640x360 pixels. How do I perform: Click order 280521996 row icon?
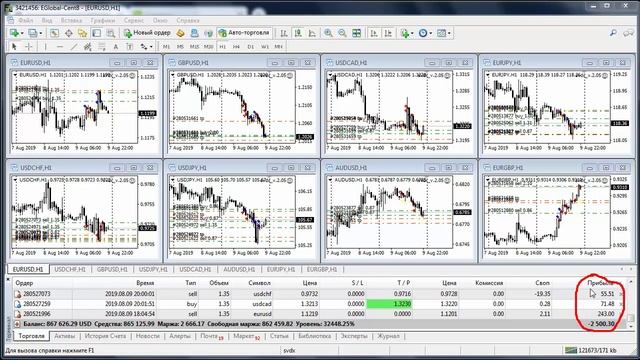coord(18,314)
